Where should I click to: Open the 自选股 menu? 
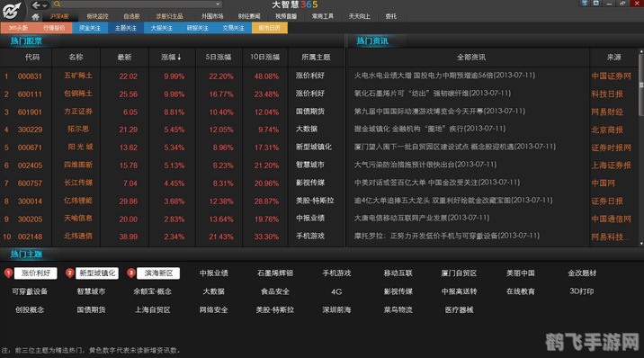coord(131,16)
